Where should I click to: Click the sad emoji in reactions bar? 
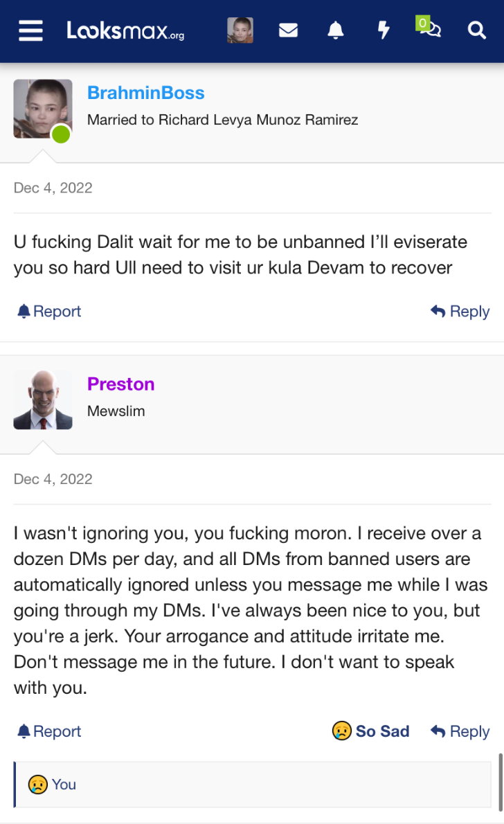tap(38, 785)
